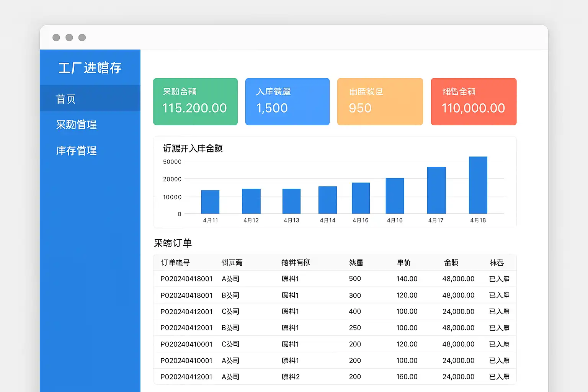Screen dimensions: 588x392
Task: Click the status cell of the row with quantity 250
Action: tap(499, 328)
